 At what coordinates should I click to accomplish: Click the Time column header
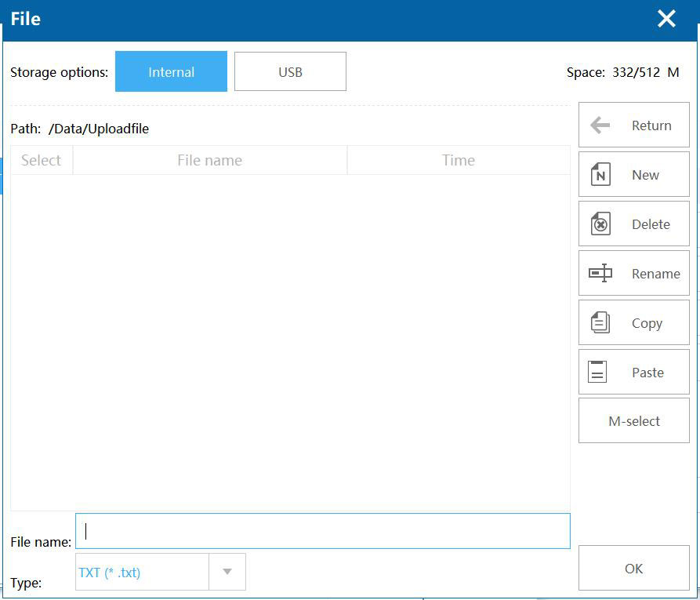click(459, 160)
